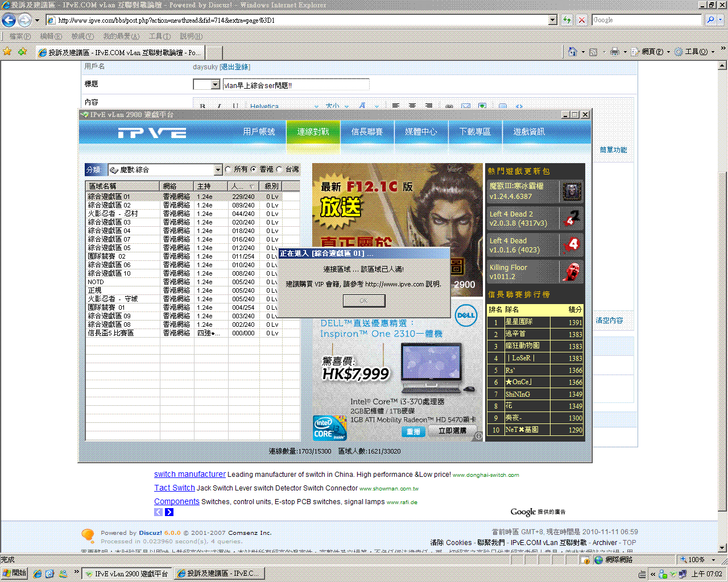This screenshot has width=728, height=582.
Task: Open the Google search provider dropdown arrow
Action: tap(721, 20)
